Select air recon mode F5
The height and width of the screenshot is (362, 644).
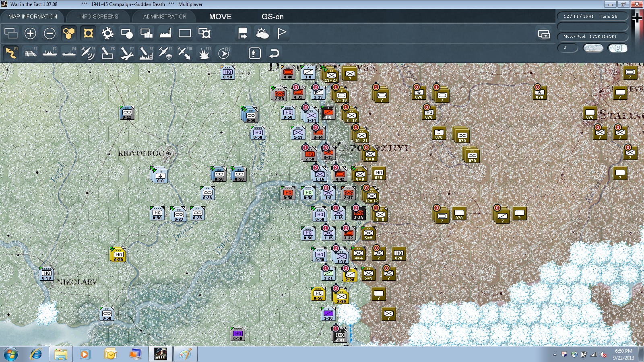[88, 53]
